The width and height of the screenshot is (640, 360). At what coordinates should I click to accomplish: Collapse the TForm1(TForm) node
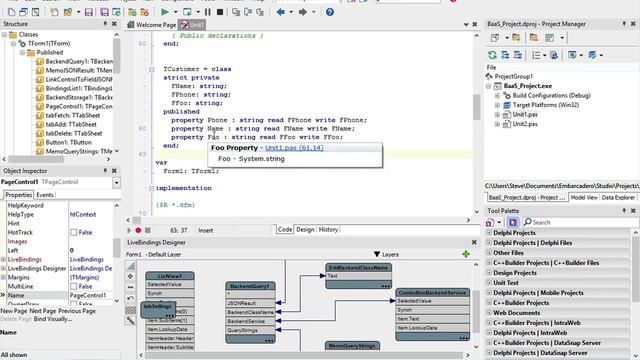[x=13, y=43]
